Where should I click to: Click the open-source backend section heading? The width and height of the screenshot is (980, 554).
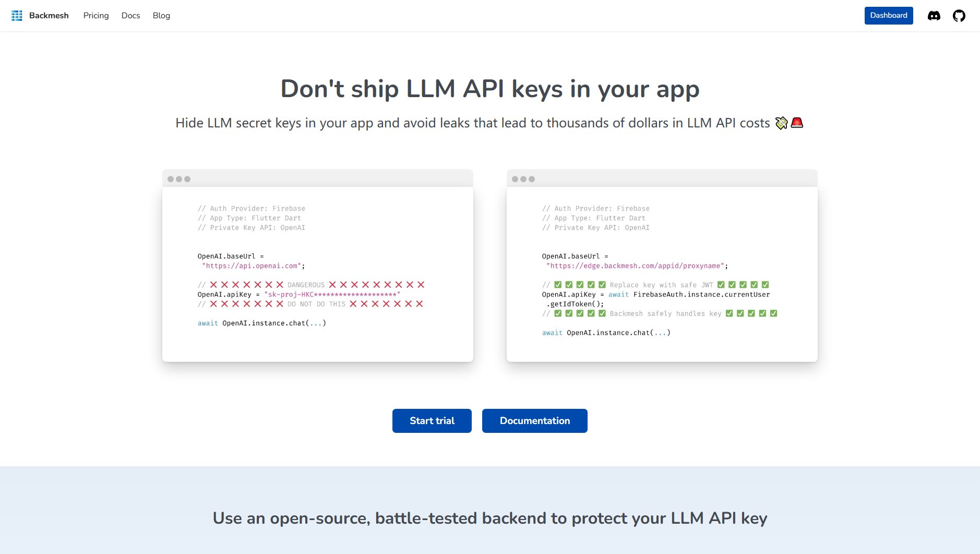click(x=490, y=518)
